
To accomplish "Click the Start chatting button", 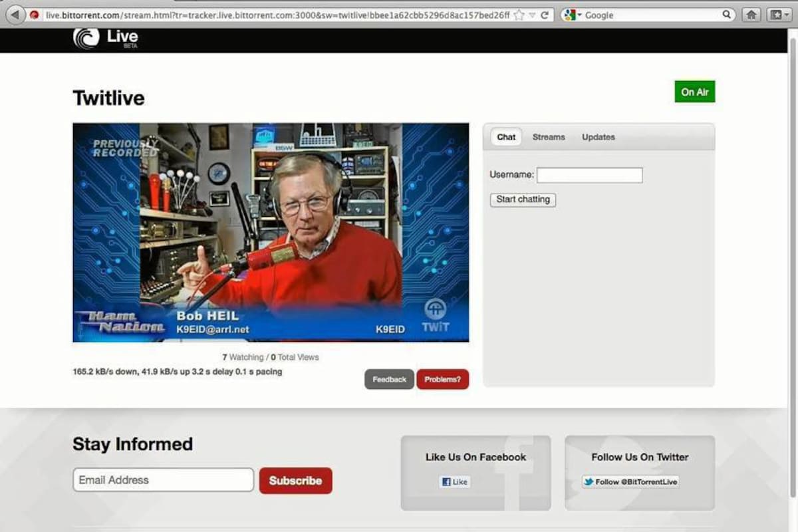I will point(523,199).
